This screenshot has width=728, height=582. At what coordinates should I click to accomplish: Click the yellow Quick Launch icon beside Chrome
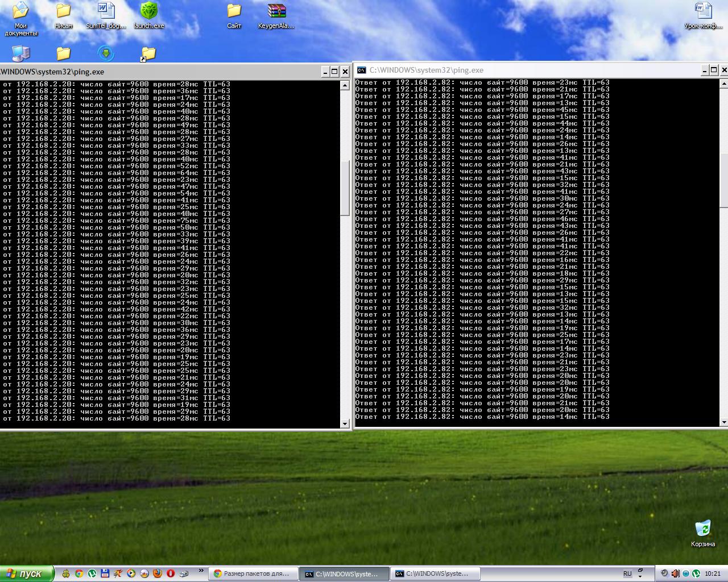coord(66,573)
